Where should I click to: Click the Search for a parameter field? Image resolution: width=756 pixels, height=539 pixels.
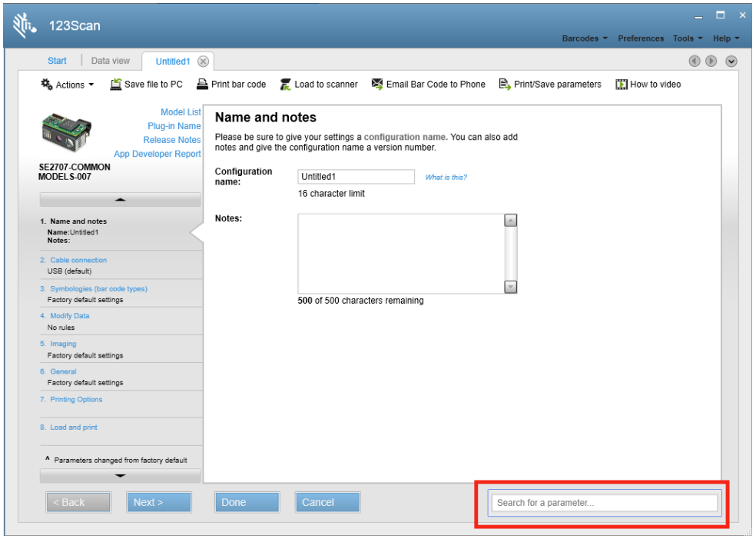[x=605, y=504]
